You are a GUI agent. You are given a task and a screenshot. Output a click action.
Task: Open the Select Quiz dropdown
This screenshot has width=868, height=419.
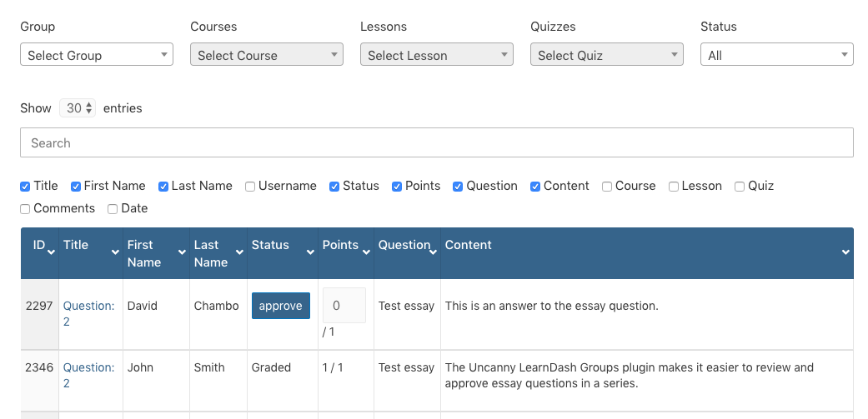coord(606,55)
